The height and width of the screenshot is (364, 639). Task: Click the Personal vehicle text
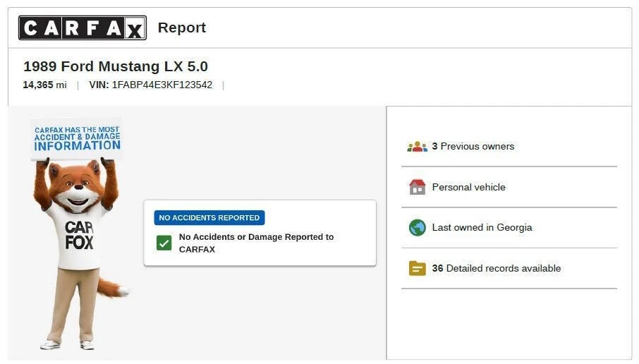[x=468, y=187]
